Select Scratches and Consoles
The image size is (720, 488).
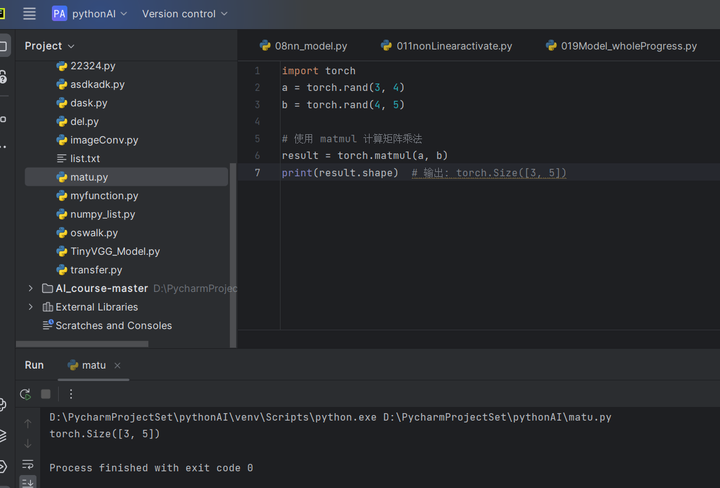pos(113,325)
